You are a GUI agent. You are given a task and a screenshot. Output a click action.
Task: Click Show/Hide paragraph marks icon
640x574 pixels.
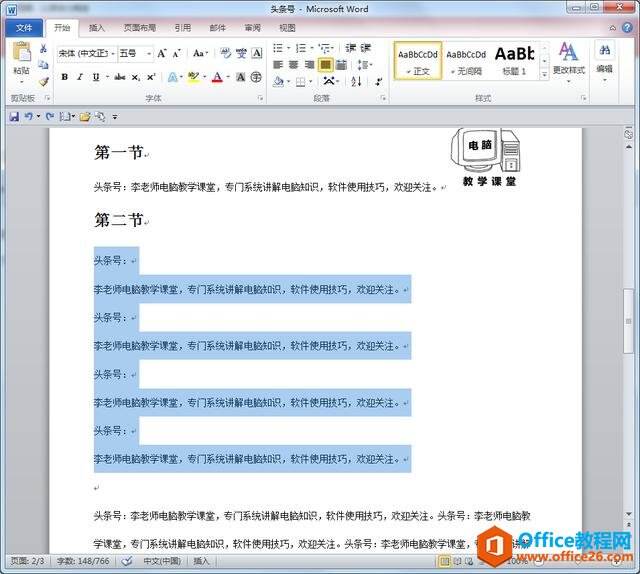pos(379,81)
